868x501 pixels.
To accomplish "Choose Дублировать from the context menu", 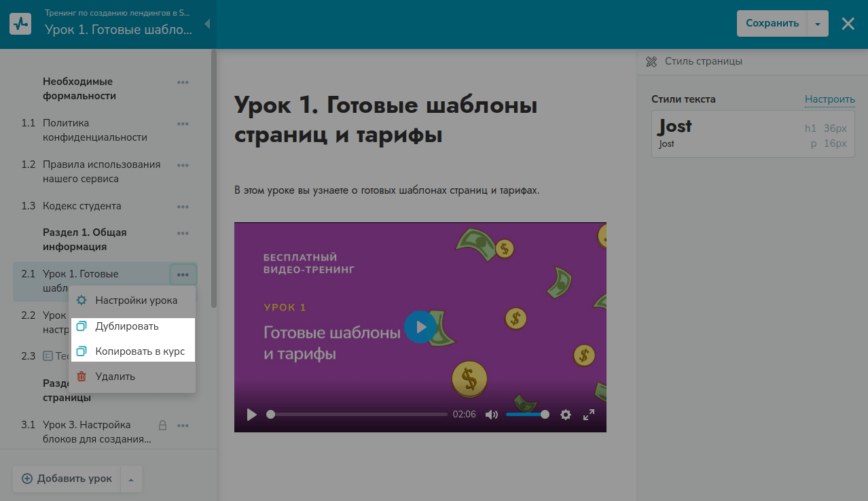I will click(127, 326).
